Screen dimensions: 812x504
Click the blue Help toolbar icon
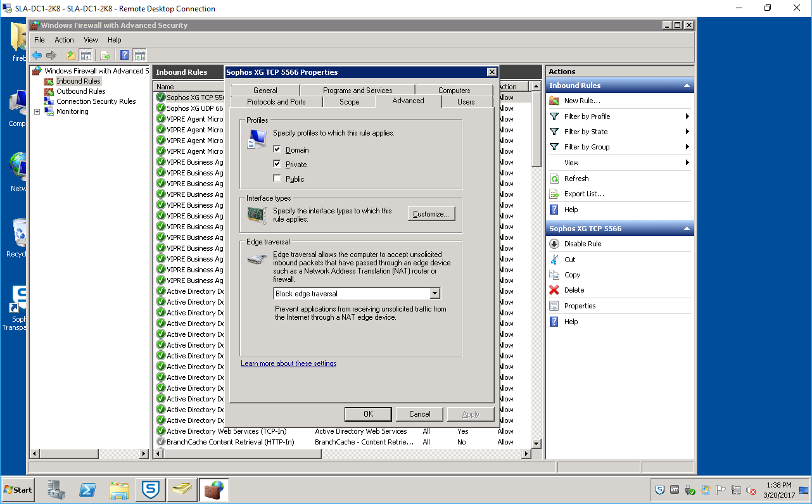[x=125, y=55]
